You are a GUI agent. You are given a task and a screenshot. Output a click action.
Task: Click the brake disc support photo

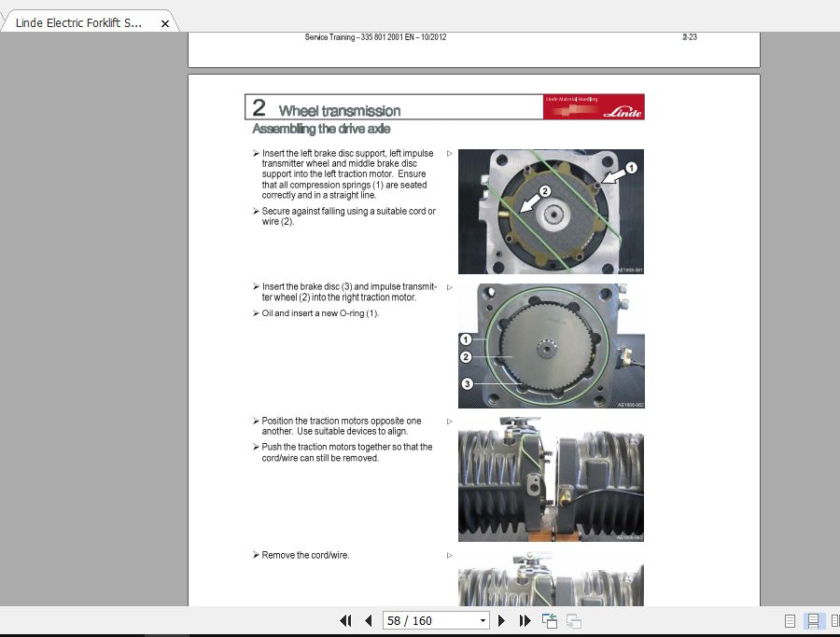(x=551, y=212)
